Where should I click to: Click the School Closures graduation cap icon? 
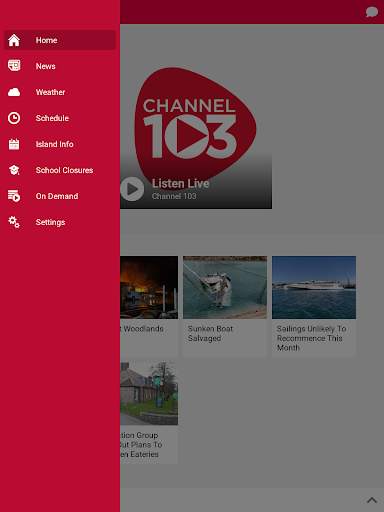14,170
